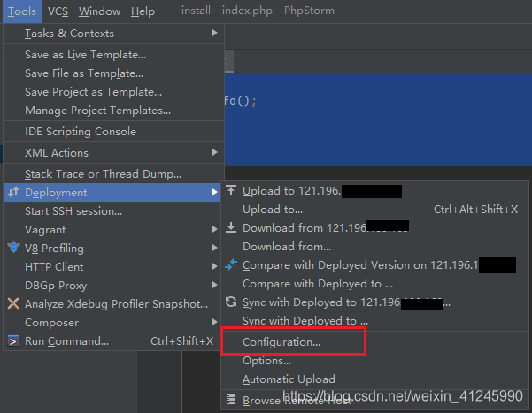Select DBGp Proxy menu label
This screenshot has width=532, height=413.
point(56,286)
